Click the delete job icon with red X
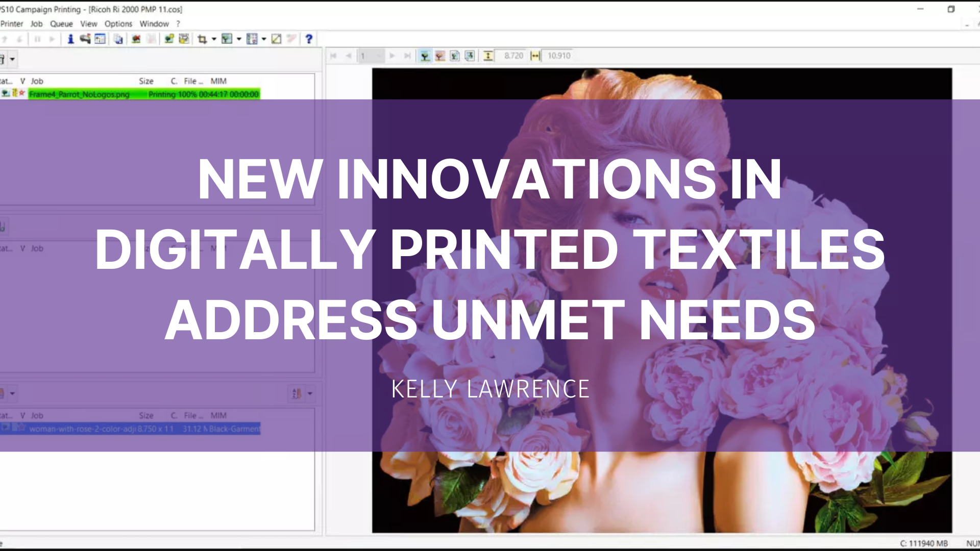The height and width of the screenshot is (551, 980). point(136,39)
